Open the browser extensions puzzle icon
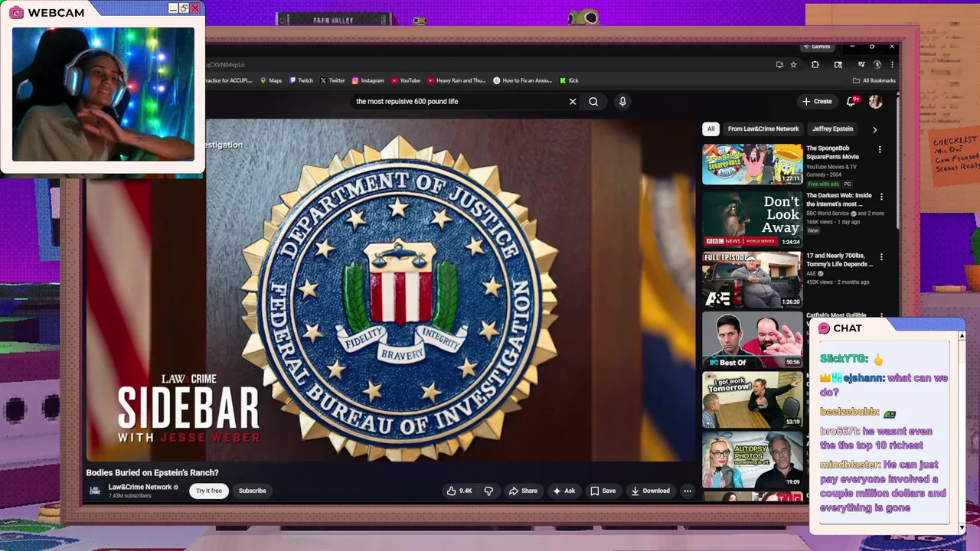Image resolution: width=980 pixels, height=551 pixels. coord(815,65)
